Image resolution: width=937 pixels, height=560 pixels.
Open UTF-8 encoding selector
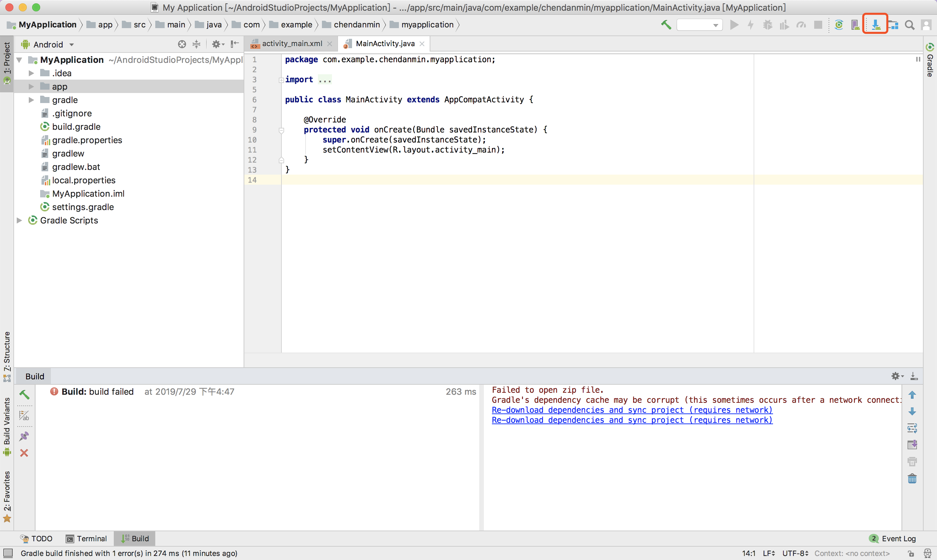pyautogui.click(x=795, y=554)
